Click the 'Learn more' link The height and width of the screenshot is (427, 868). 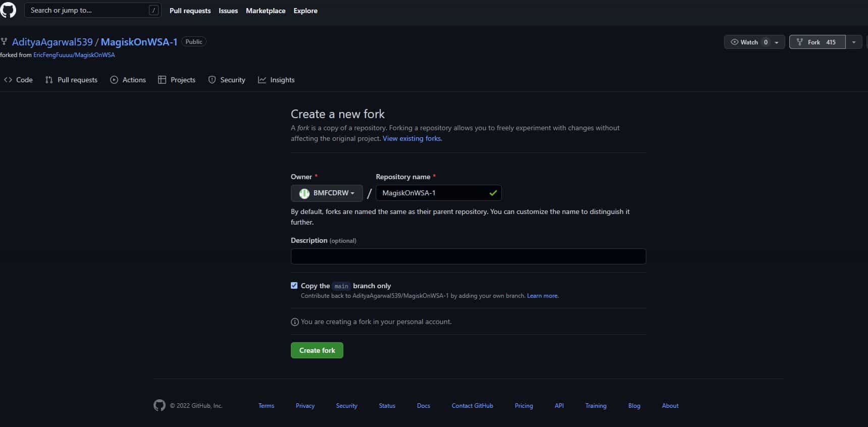[x=543, y=296]
